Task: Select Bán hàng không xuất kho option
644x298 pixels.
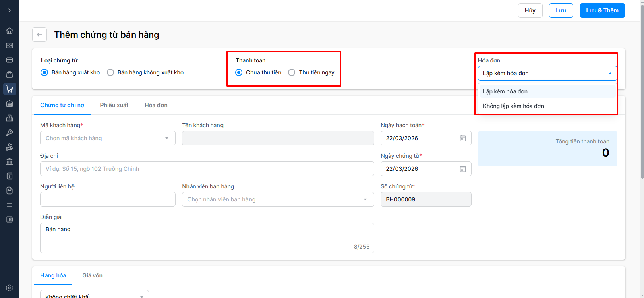Action: tap(110, 72)
